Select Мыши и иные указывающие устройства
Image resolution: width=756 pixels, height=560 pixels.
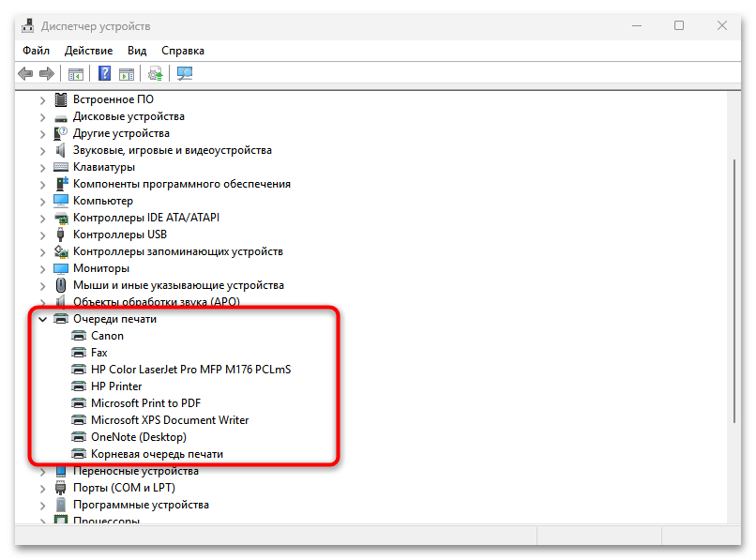[x=178, y=285]
